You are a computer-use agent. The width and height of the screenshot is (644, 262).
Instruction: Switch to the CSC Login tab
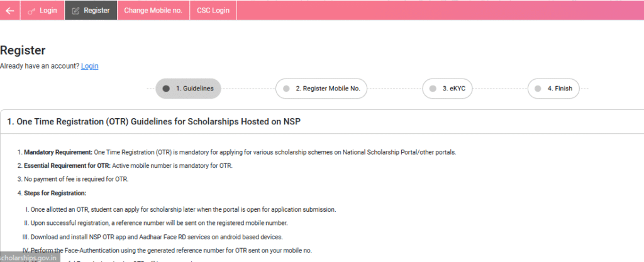[213, 11]
